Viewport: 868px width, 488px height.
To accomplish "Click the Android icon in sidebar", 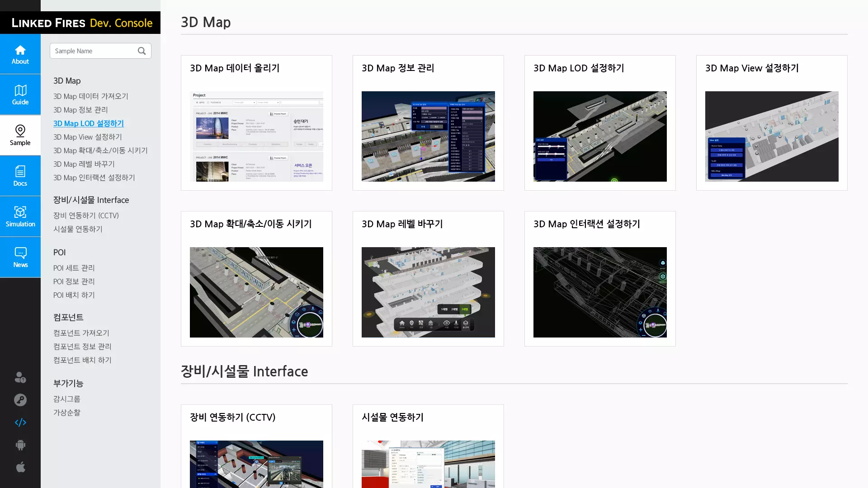I will (x=20, y=445).
